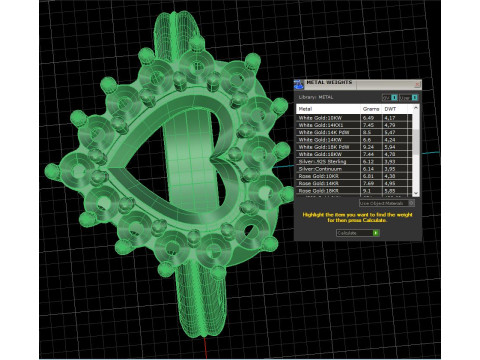Close the Metal Weights panel
The width and height of the screenshot is (480, 360).
417,85
